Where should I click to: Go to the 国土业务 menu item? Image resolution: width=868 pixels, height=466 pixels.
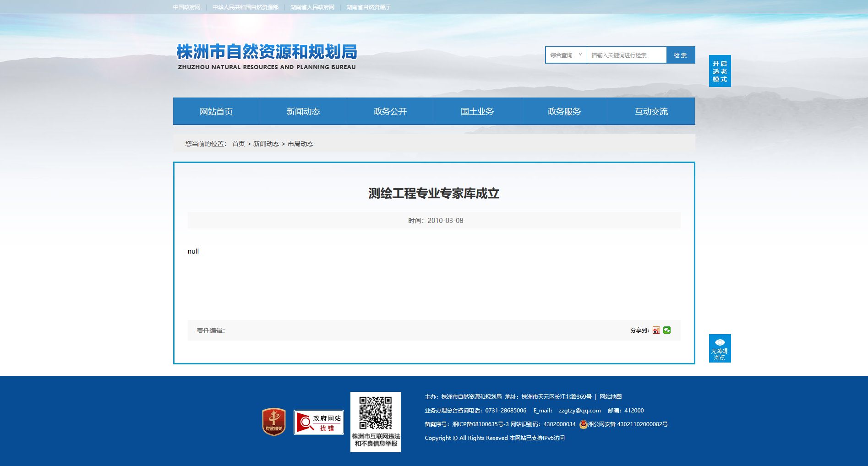click(477, 111)
